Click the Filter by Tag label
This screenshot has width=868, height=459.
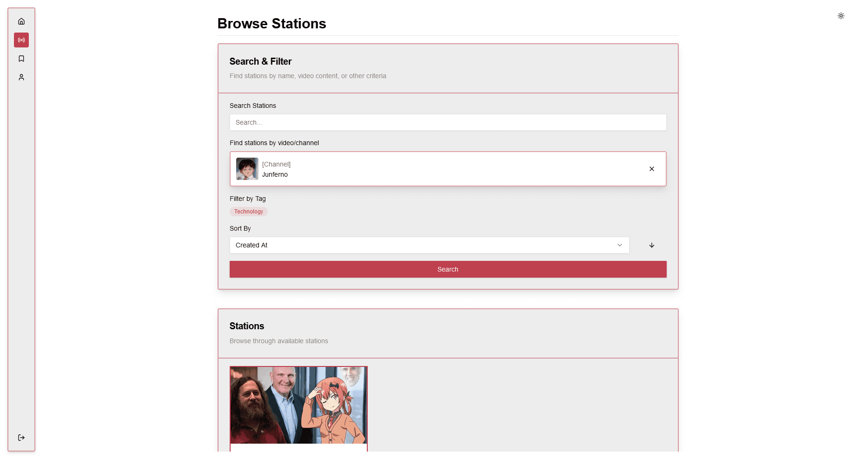pos(247,199)
